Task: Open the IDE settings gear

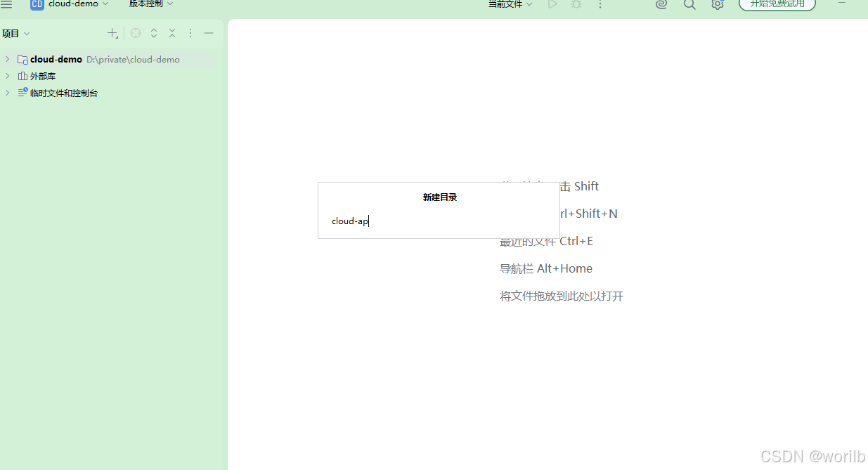Action: tap(717, 4)
